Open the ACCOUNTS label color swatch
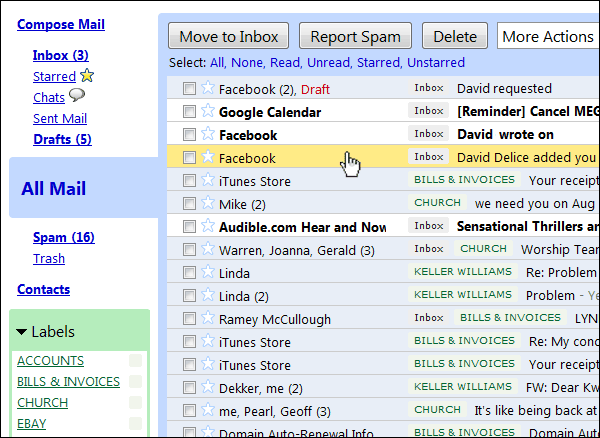 pyautogui.click(x=135, y=360)
